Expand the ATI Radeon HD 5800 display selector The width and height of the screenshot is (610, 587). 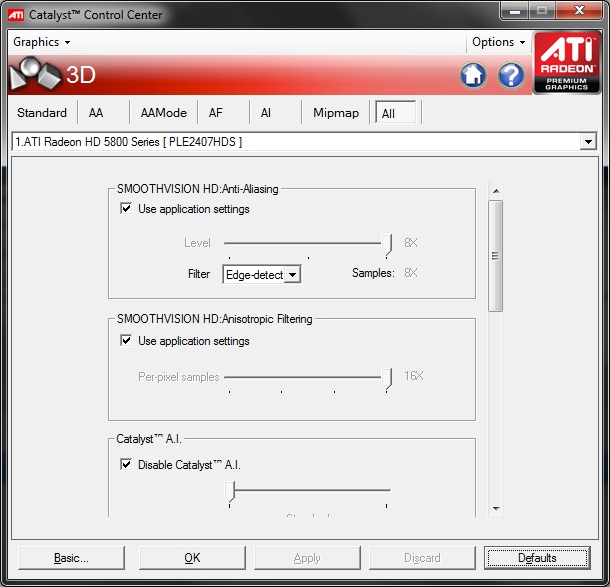click(588, 142)
